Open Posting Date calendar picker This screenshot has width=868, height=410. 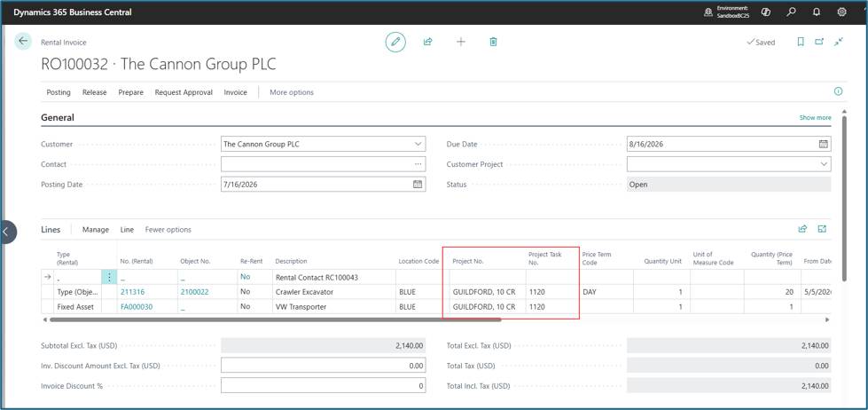click(418, 185)
